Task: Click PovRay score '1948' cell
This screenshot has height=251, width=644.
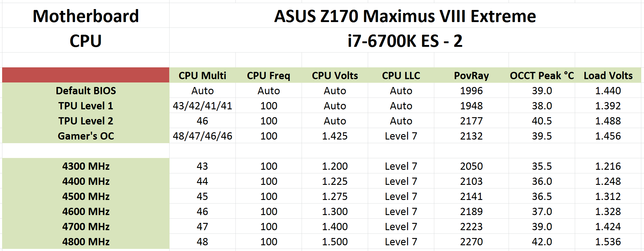Action: coord(471,105)
